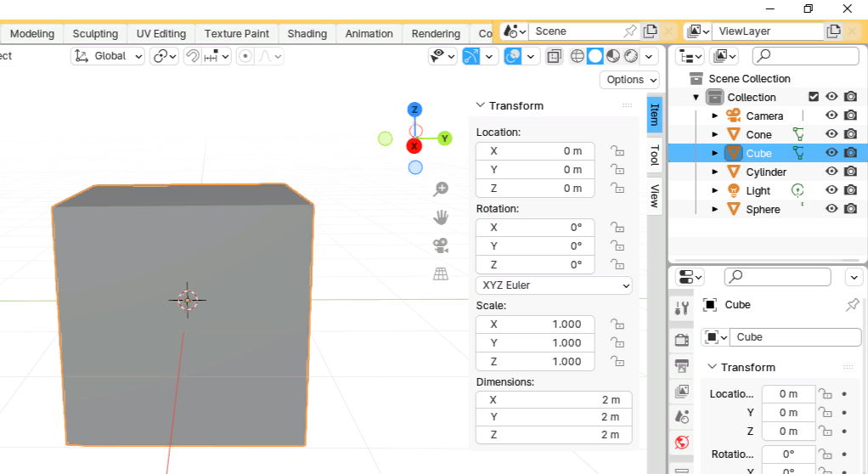Toggle proportional editing
This screenshot has height=474, width=868.
[x=245, y=56]
